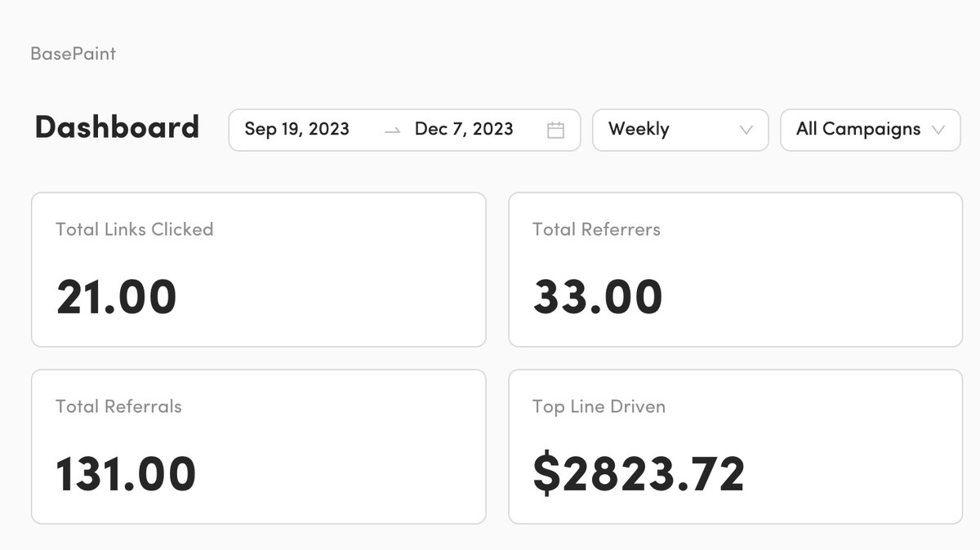Screen dimensions: 980x550
Task: Click the Weekly dropdown chevron arrow
Action: 745,130
